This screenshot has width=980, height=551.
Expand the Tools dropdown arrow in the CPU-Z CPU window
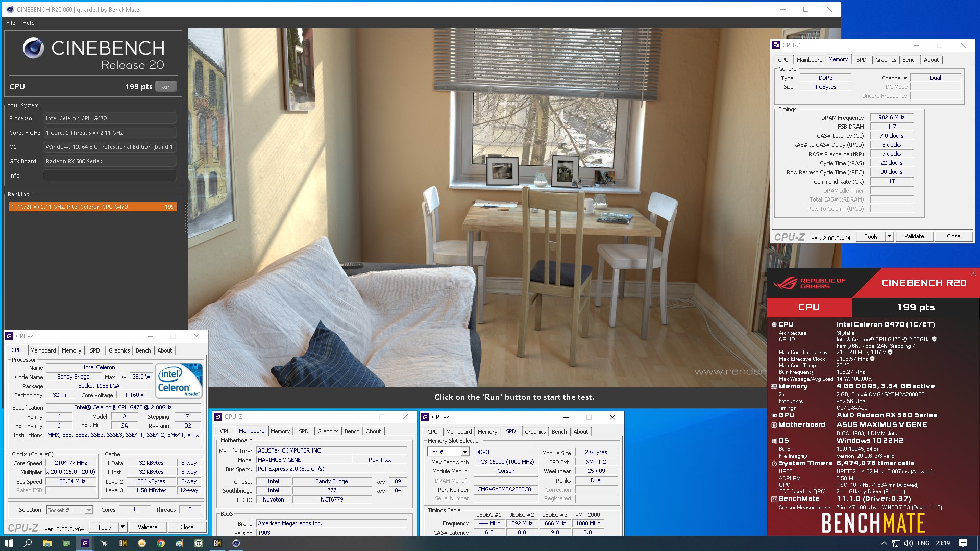[122, 527]
